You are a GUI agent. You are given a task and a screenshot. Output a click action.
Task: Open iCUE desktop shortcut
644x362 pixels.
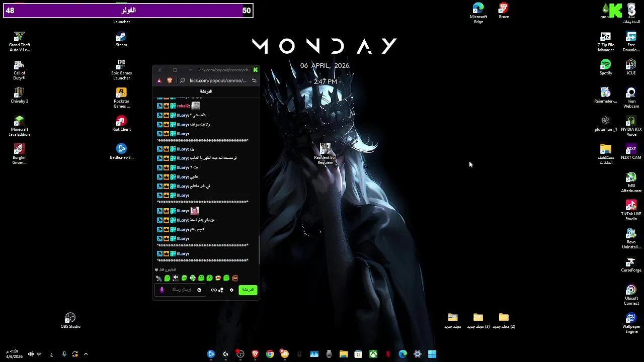pos(631,67)
